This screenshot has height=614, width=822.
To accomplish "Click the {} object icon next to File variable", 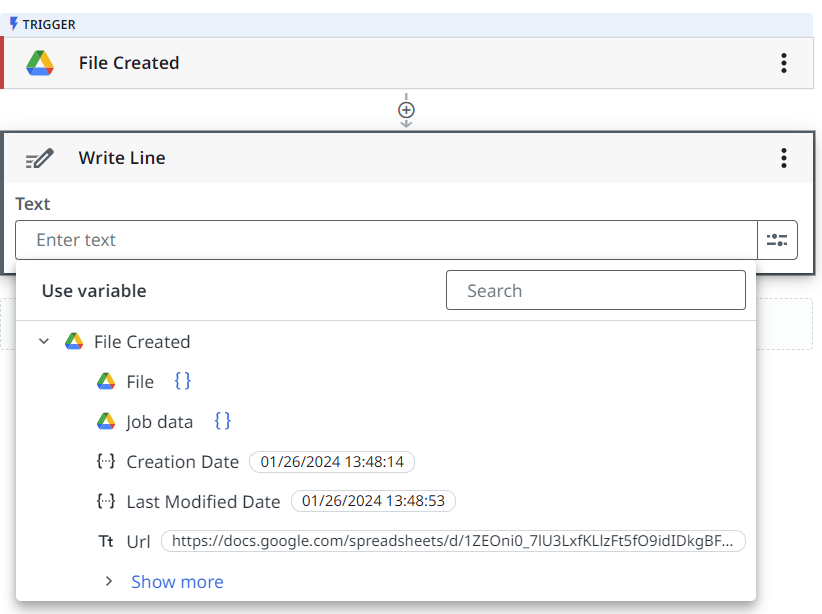I will pos(183,381).
